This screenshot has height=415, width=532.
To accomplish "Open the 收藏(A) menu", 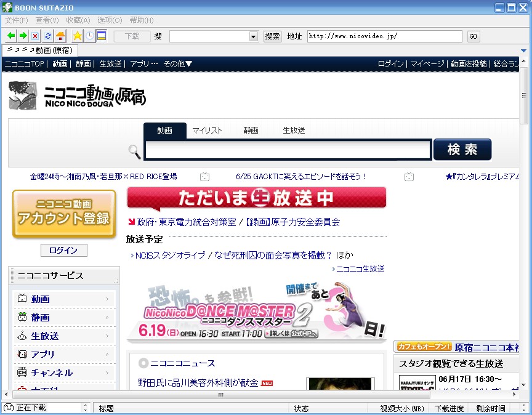I will coord(78,20).
